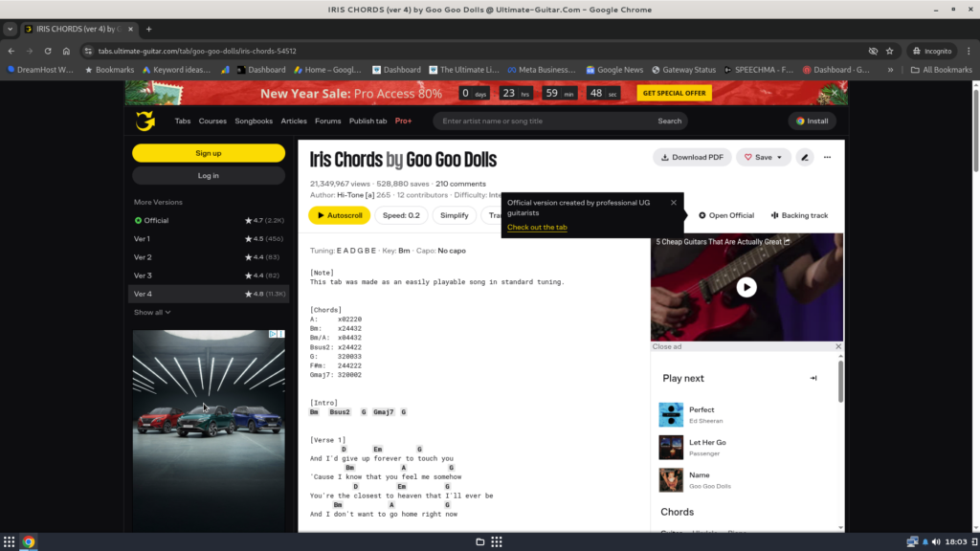
Task: Close the Official version tooltip popup
Action: pos(674,203)
